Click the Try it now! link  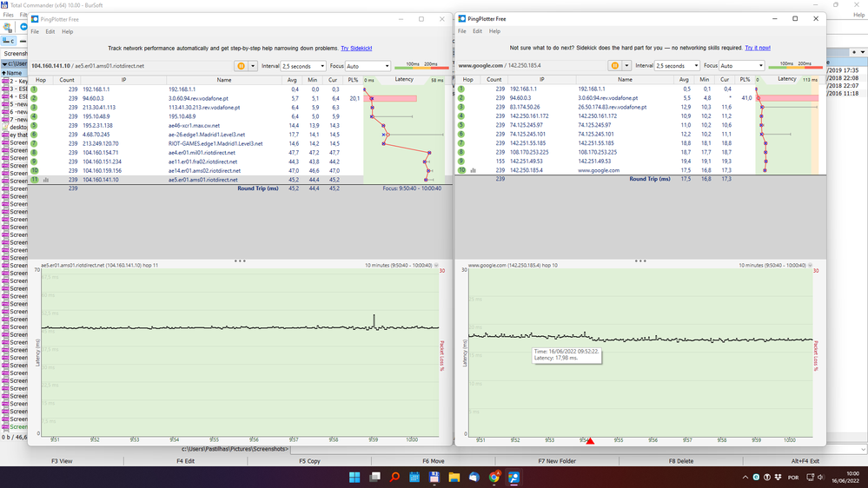pyautogui.click(x=757, y=48)
